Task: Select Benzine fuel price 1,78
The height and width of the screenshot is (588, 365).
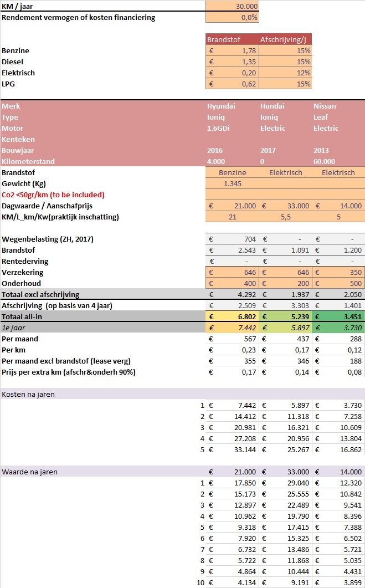Action: [x=232, y=50]
